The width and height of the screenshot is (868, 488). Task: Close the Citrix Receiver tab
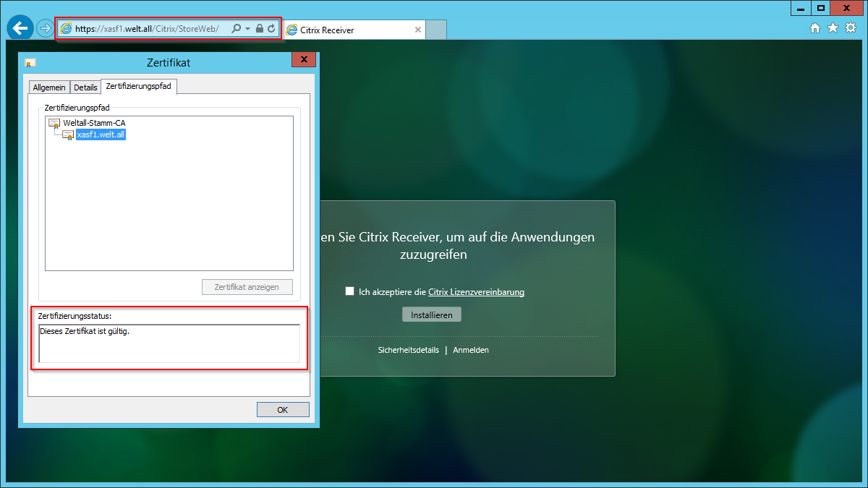click(417, 30)
